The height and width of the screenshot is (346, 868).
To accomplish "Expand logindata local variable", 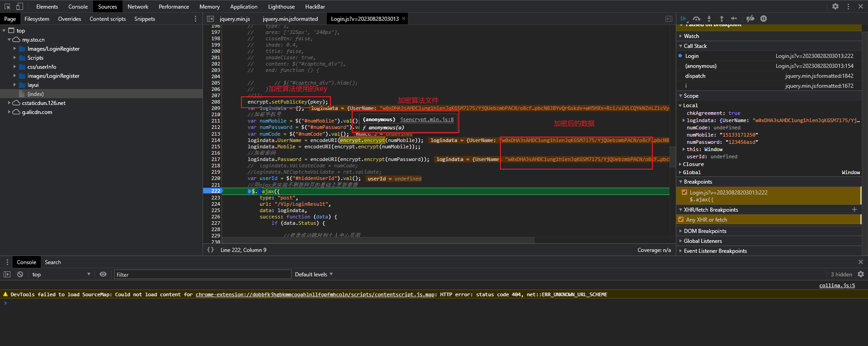I will click(684, 120).
